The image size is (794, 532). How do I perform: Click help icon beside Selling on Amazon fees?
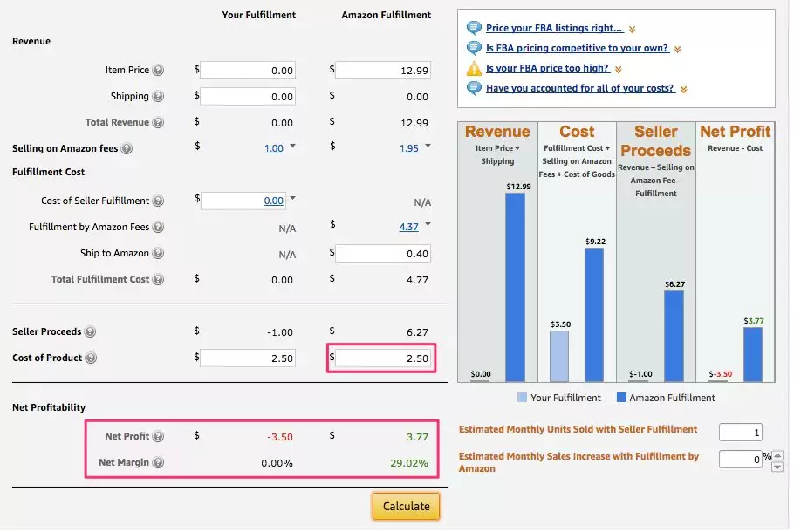coord(127,149)
